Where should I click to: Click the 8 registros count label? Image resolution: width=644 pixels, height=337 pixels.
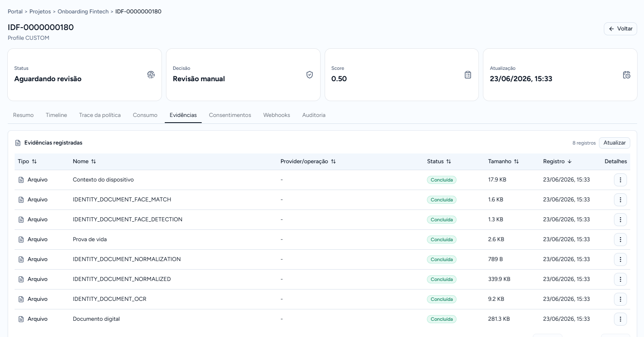[x=584, y=143]
